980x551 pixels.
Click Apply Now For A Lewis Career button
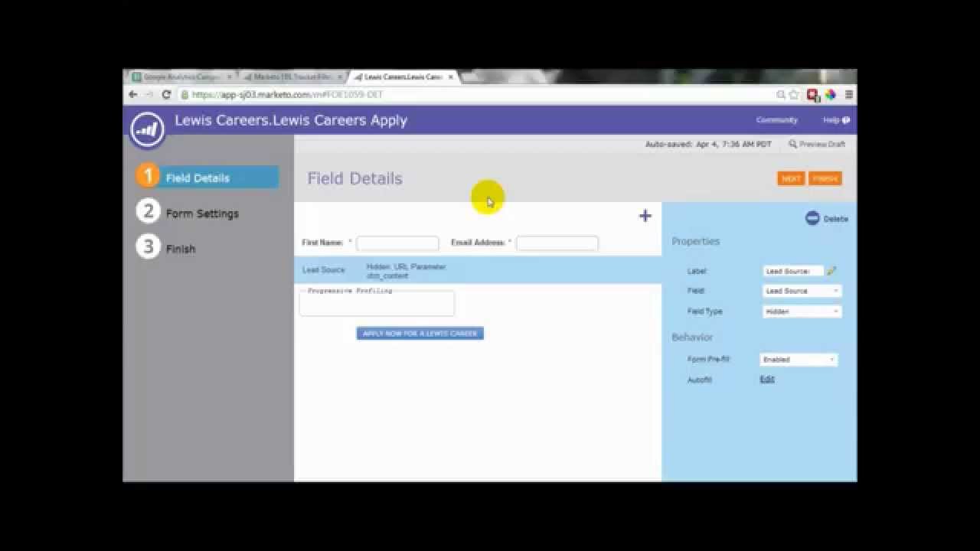pos(420,334)
